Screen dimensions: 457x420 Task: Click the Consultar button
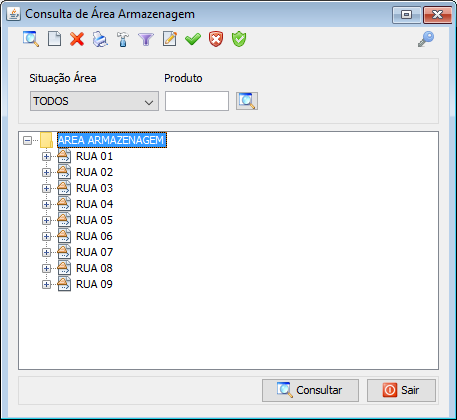click(310, 390)
